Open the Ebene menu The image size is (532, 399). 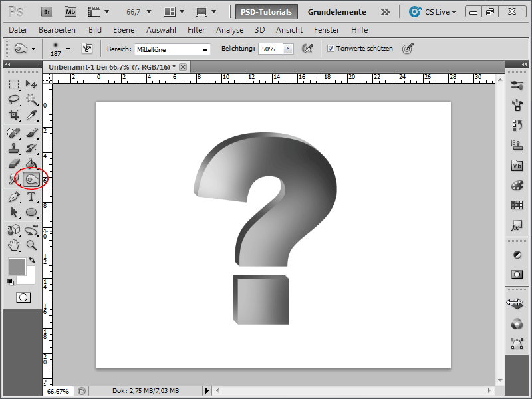click(x=124, y=30)
